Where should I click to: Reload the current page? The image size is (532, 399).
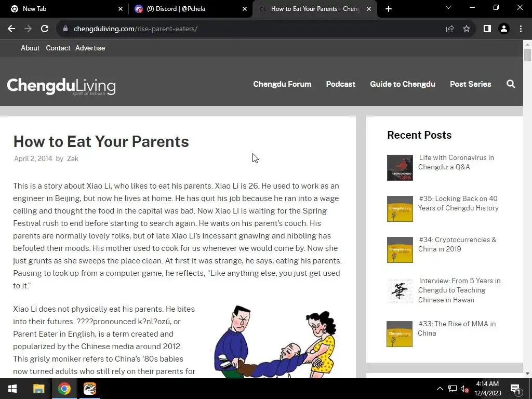point(45,29)
